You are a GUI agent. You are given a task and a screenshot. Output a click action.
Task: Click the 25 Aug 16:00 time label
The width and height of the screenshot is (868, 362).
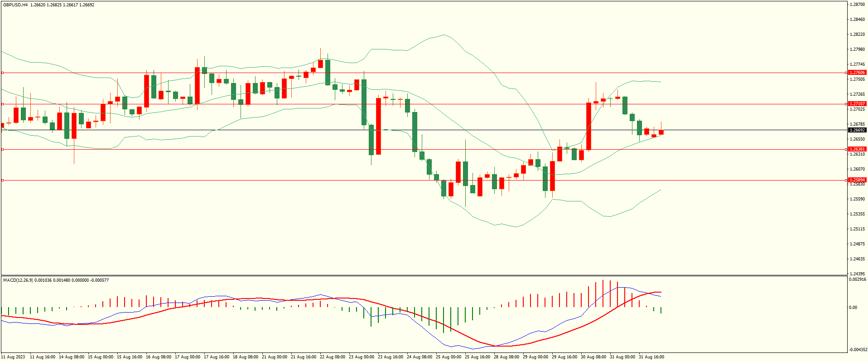477,357
